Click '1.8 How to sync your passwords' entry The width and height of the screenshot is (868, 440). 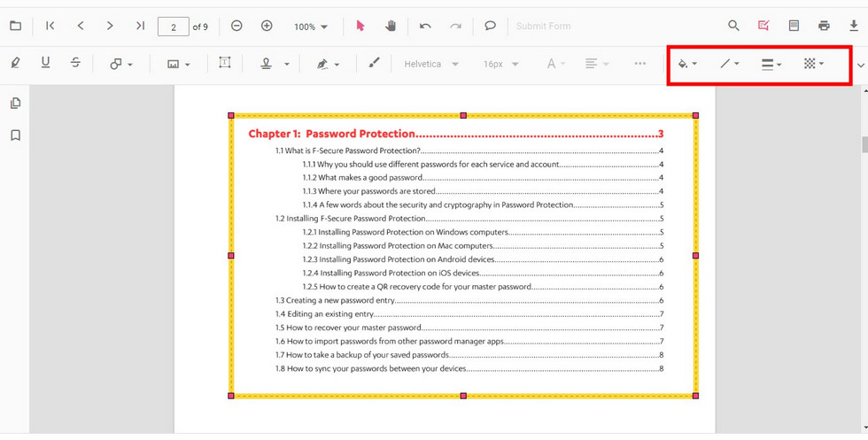371,368
